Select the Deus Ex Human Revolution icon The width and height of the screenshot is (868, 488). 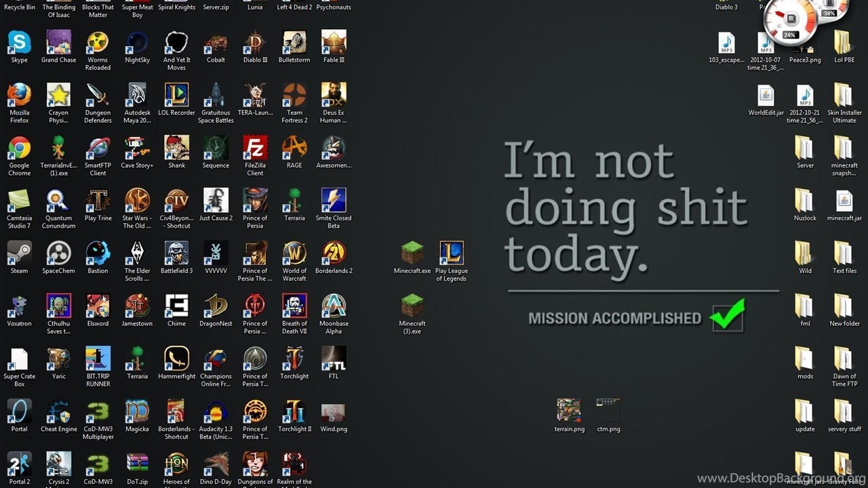point(334,96)
